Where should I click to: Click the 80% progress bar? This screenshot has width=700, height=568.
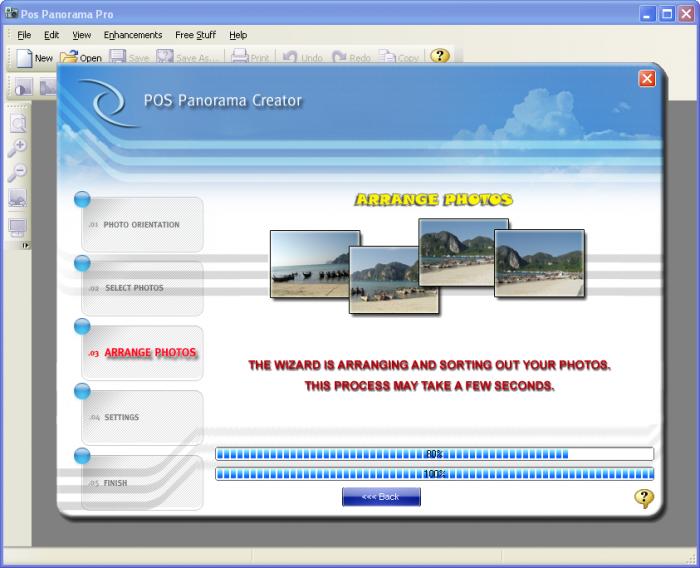pos(434,454)
